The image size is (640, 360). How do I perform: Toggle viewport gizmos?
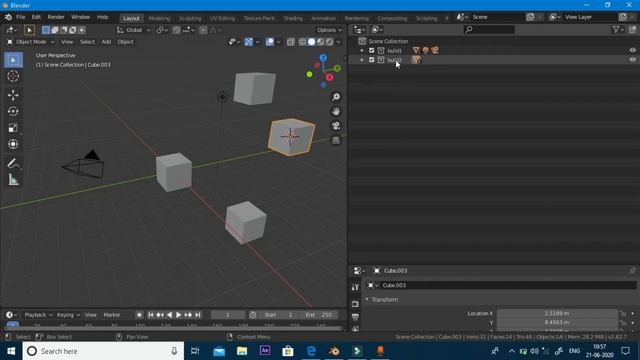tap(249, 42)
